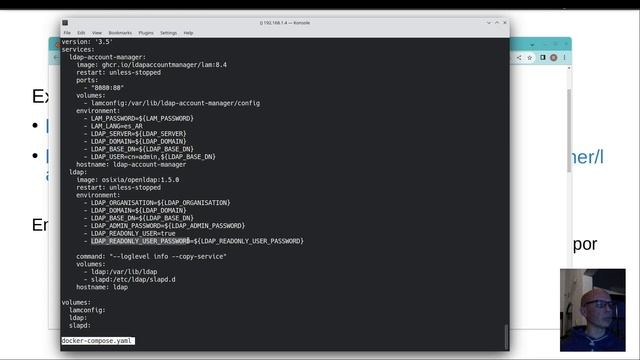Open the Konsole Help menu

(x=188, y=33)
